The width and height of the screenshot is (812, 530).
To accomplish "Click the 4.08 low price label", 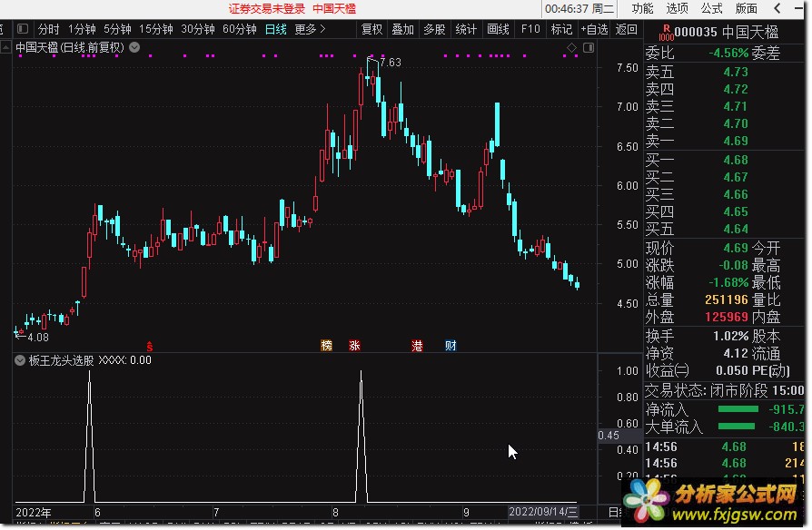I will [38, 338].
